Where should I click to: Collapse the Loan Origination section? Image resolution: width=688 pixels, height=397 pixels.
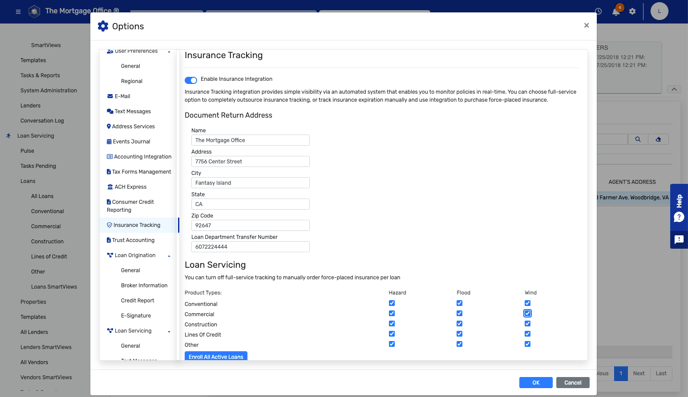[169, 256]
